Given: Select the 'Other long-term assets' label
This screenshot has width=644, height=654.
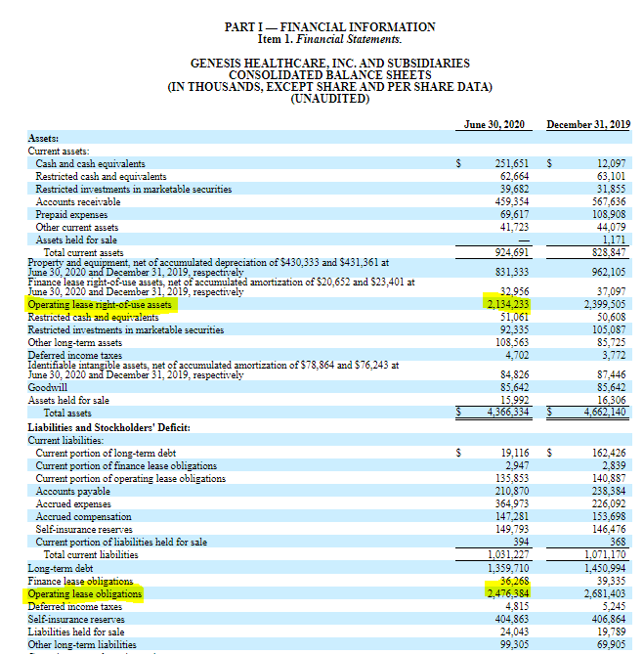Looking at the screenshot, I should [75, 343].
